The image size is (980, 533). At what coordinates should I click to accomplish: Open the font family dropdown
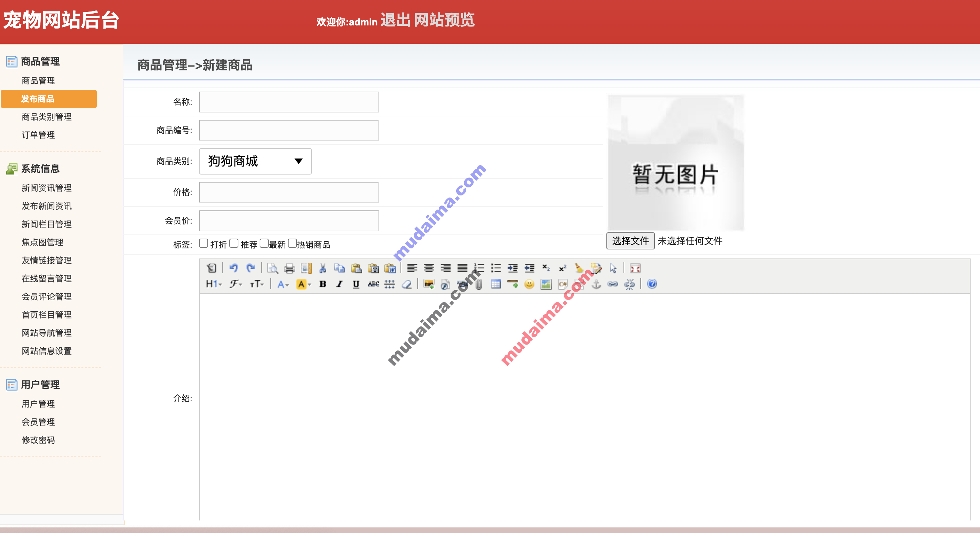[x=236, y=284]
